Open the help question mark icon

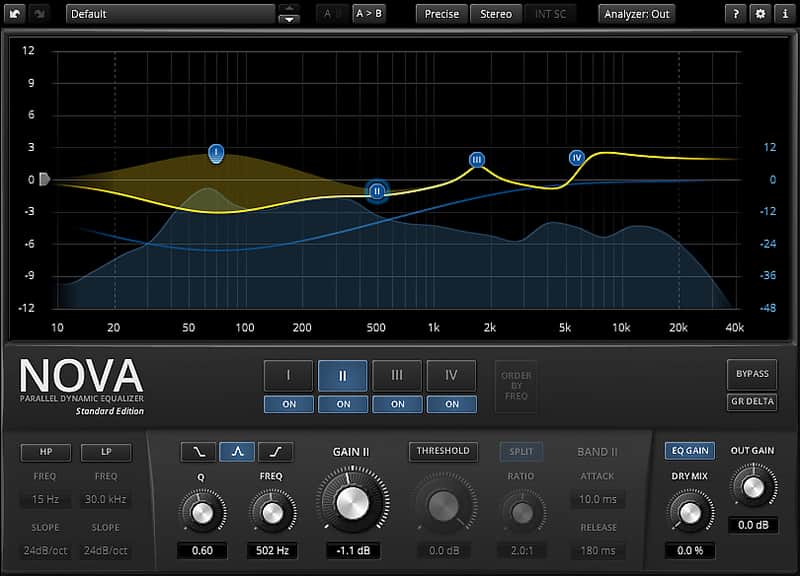[x=735, y=14]
